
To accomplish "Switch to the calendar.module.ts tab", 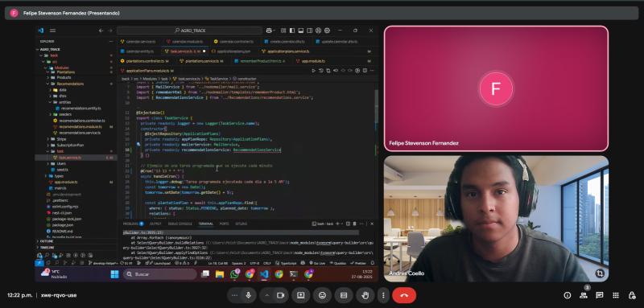I will 184,42.
